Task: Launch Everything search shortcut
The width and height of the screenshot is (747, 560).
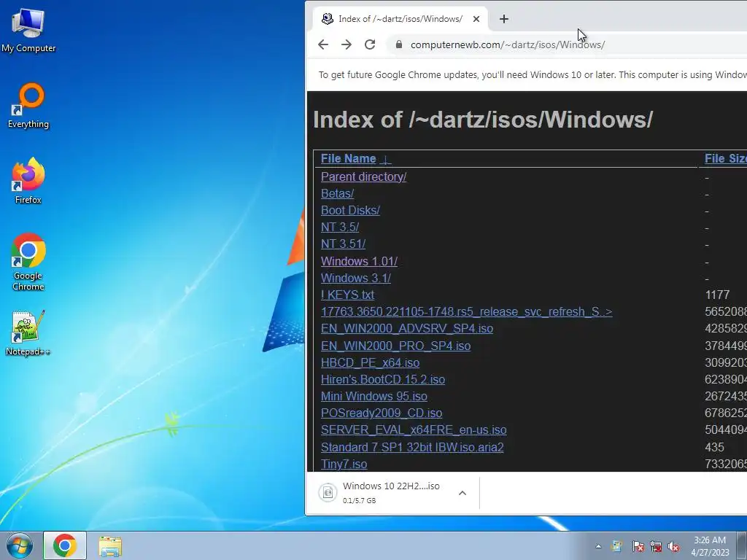Action: [x=28, y=106]
